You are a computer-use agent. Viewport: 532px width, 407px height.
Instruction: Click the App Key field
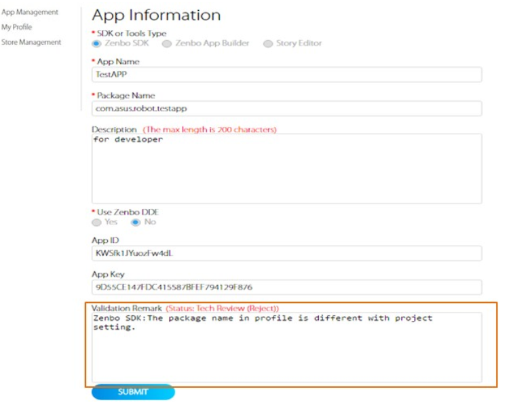(x=286, y=288)
